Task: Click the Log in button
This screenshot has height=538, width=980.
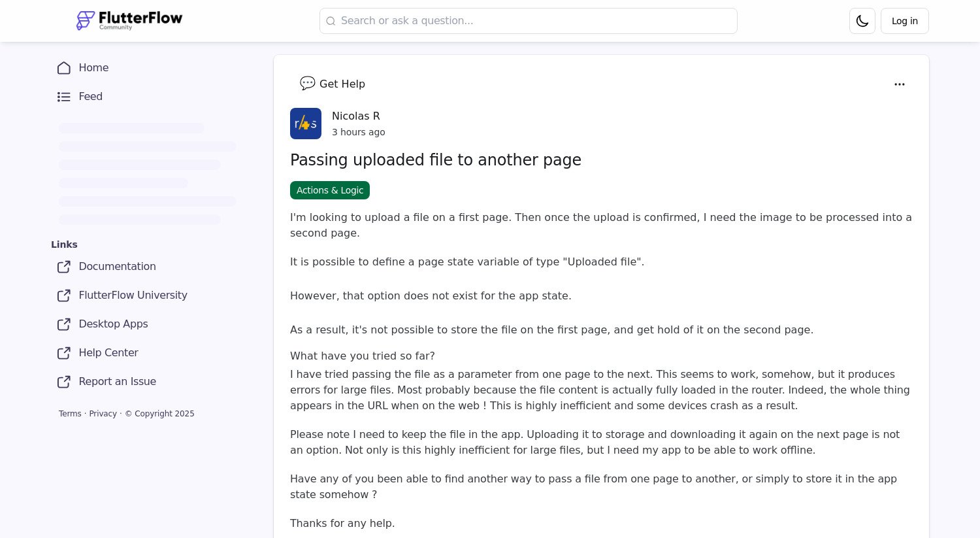Action: 904,20
